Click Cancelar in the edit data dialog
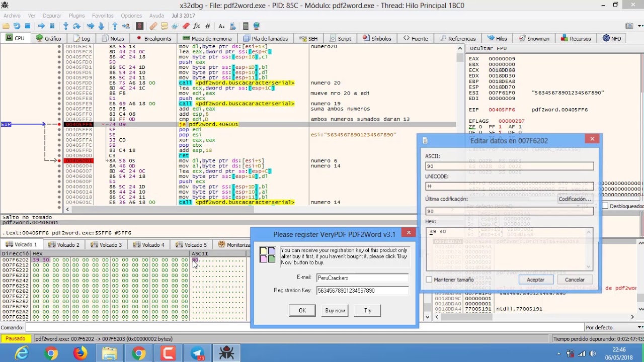Screen dimensions: 644x362 (575, 280)
